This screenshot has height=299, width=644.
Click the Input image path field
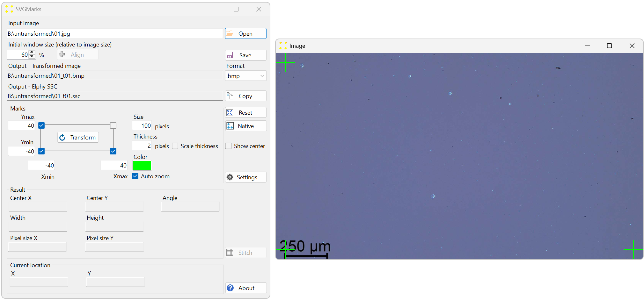(x=115, y=33)
